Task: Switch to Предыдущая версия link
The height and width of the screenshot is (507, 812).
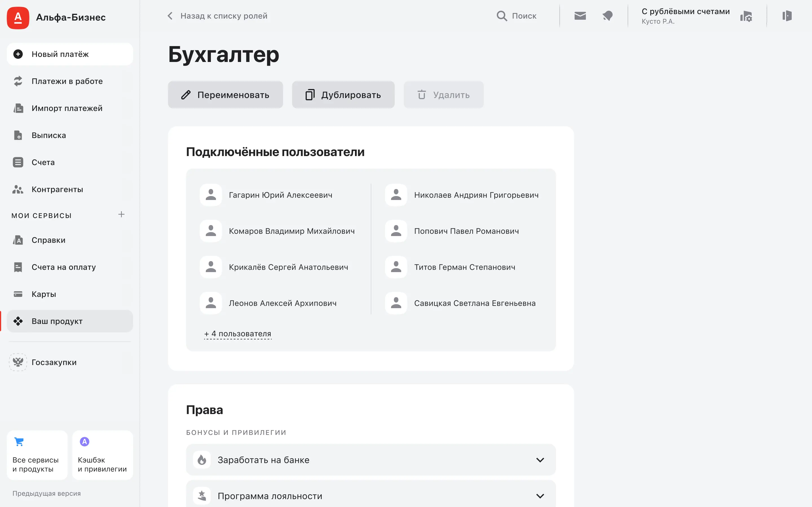Action: (x=47, y=493)
